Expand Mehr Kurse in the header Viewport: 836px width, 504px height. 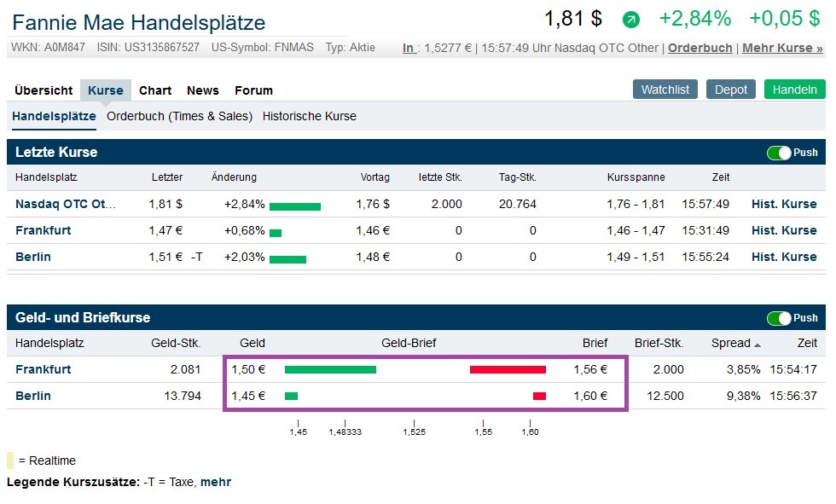[x=785, y=48]
